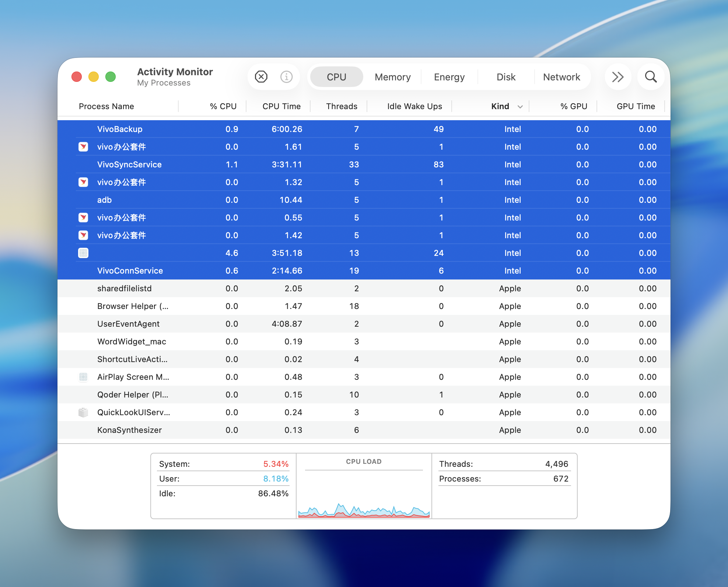Click the search magnifier icon
This screenshot has width=728, height=587.
coord(651,77)
